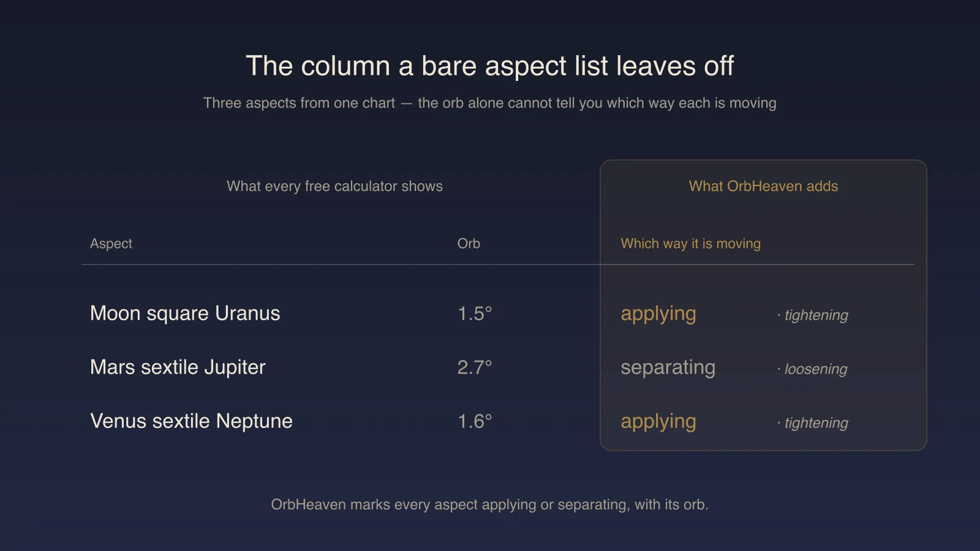Click 'applying' for Venus sextile Neptune

click(x=658, y=422)
